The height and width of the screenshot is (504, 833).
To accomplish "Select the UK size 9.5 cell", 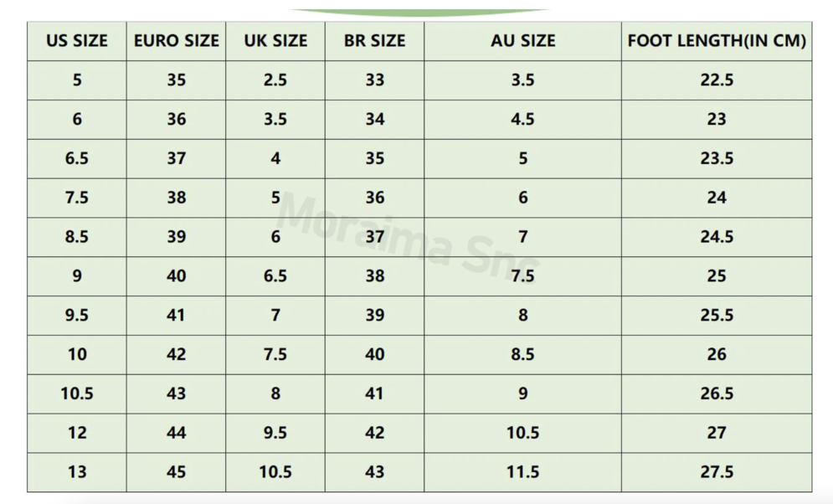I will pos(275,433).
